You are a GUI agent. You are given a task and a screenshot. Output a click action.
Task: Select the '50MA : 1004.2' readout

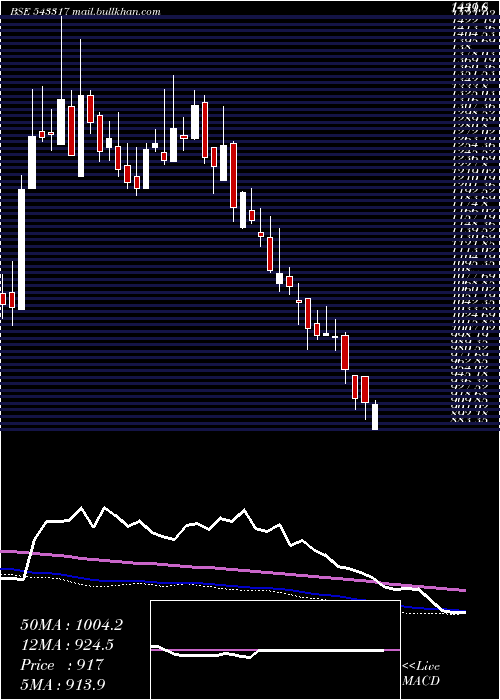point(71,625)
